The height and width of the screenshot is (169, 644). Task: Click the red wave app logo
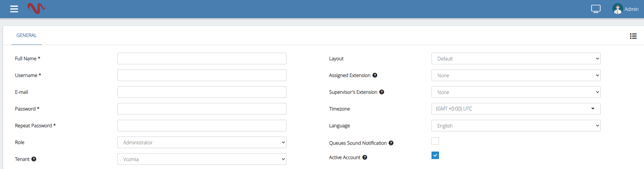36,8
